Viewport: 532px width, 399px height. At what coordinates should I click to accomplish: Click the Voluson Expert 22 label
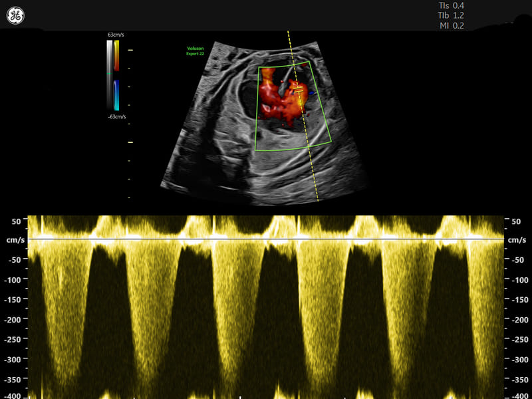coord(197,51)
